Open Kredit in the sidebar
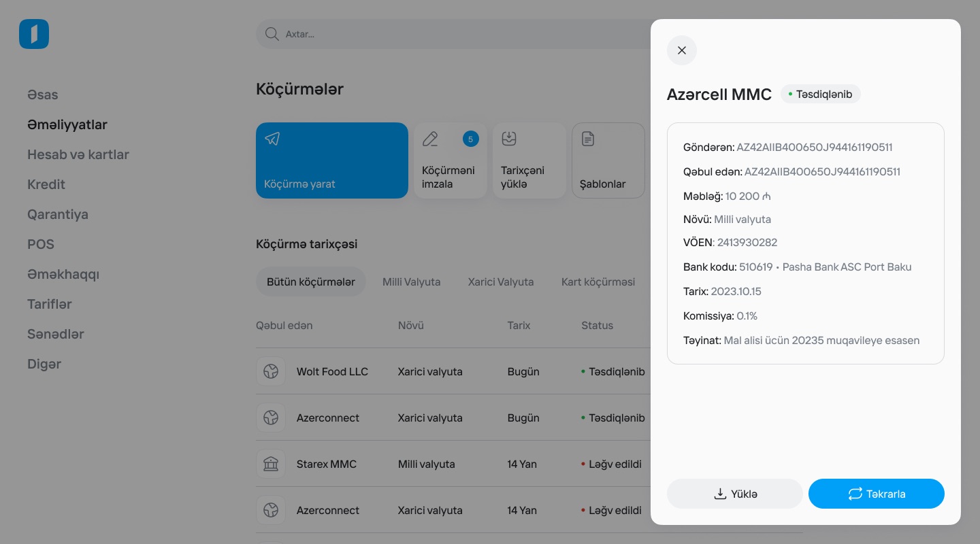 46,184
